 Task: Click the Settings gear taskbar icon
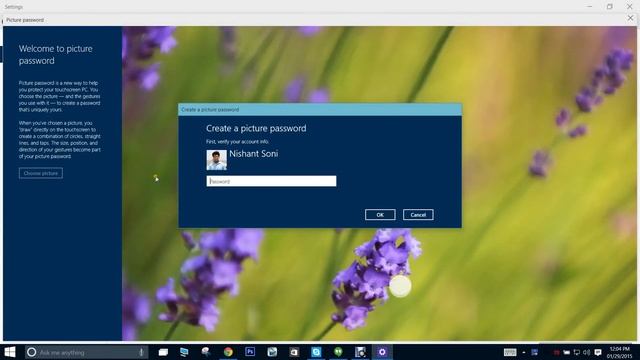[x=382, y=352]
